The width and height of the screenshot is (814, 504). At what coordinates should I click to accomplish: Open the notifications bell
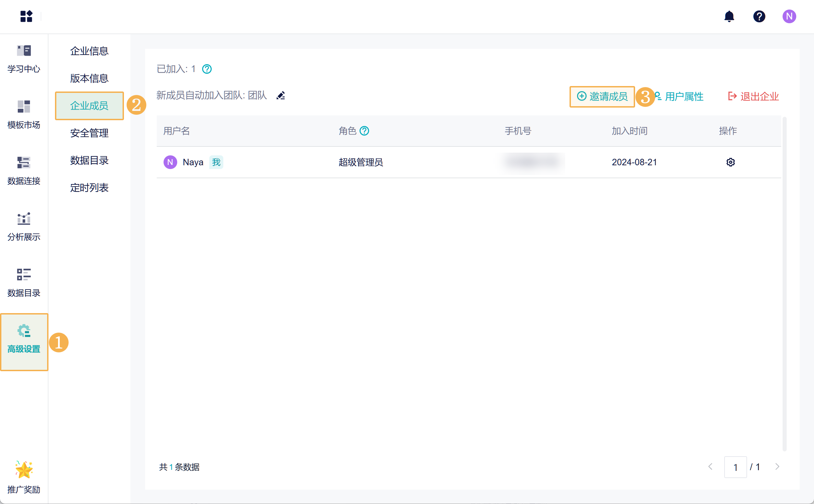click(729, 16)
